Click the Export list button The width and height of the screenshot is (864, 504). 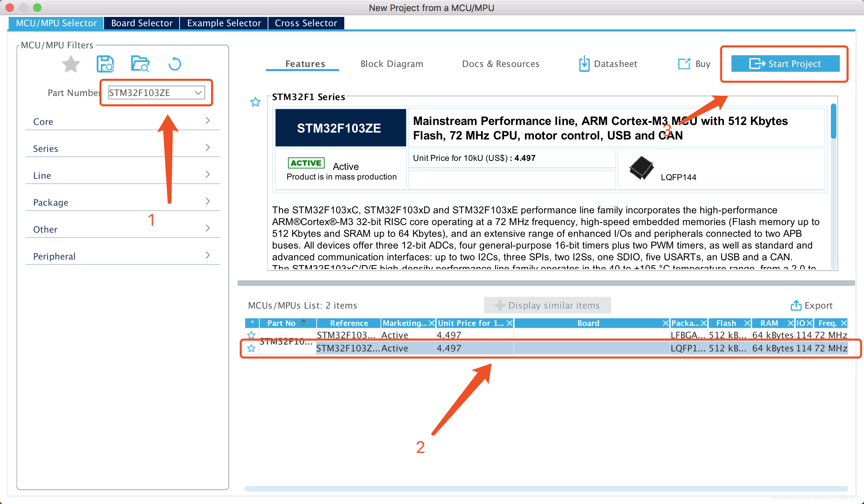(x=812, y=306)
